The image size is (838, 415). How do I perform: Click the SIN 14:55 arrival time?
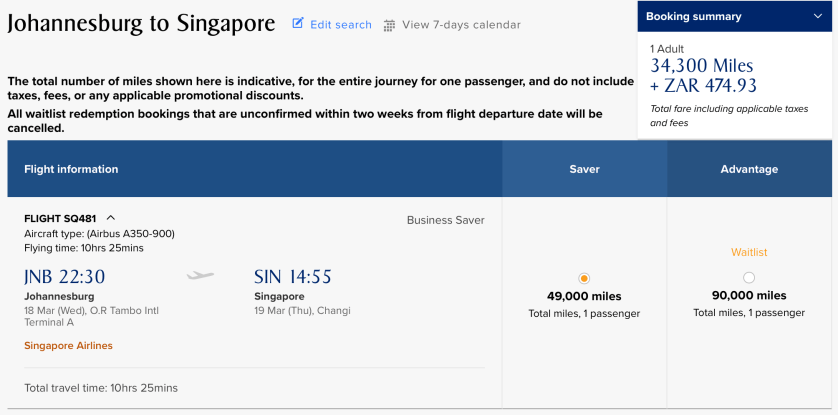(293, 277)
